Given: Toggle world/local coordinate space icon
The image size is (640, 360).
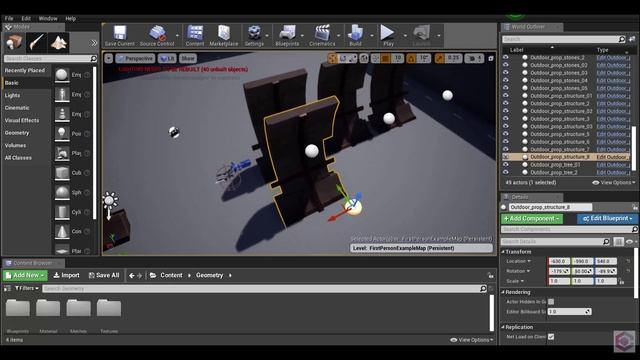Looking at the screenshot, I should coord(364,59).
